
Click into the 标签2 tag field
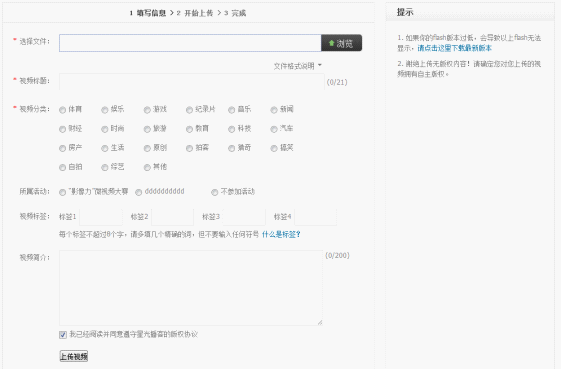pos(172,217)
